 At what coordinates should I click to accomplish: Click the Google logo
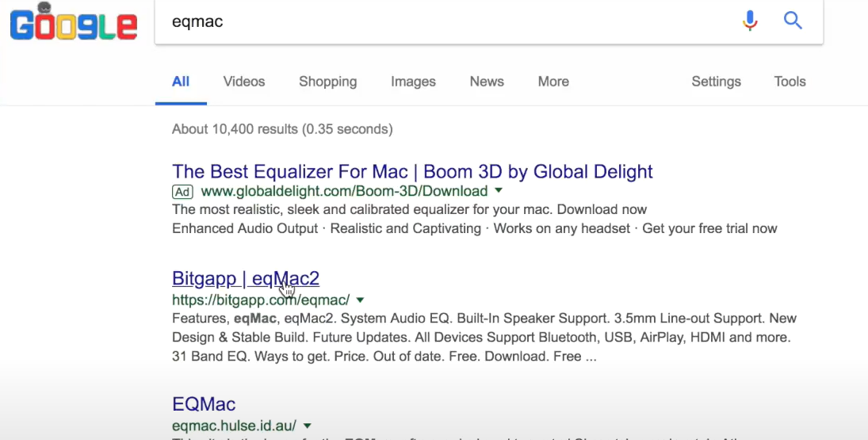click(x=74, y=23)
